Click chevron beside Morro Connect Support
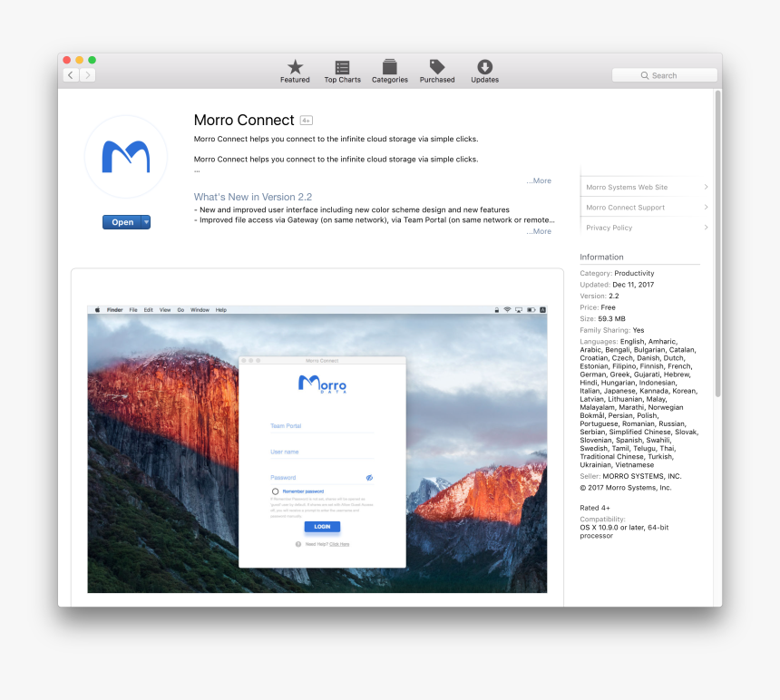The width and height of the screenshot is (780, 700). (706, 208)
